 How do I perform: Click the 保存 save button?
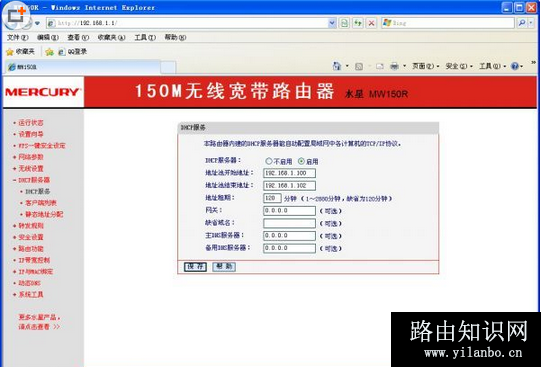195,267
